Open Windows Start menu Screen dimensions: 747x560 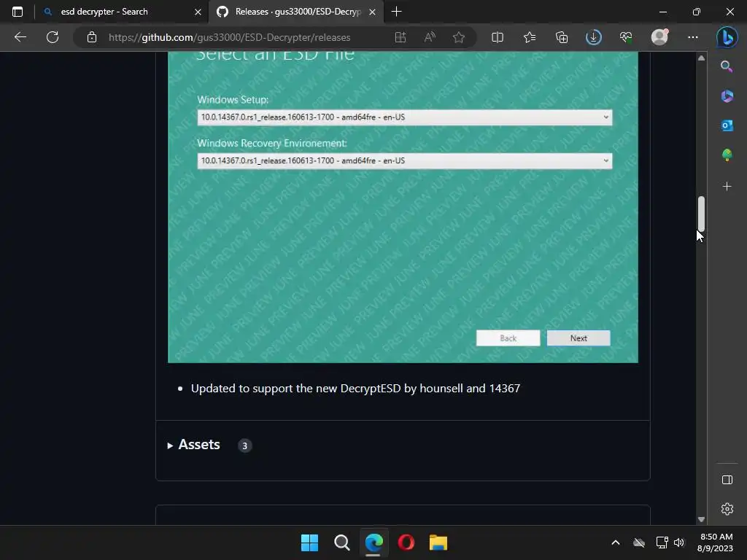pyautogui.click(x=309, y=542)
